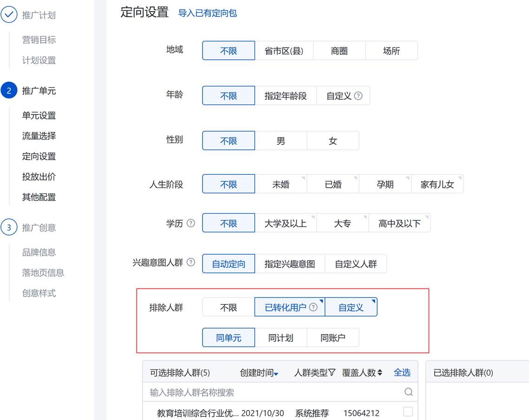Click help icon on 已转化用户 button
This screenshot has width=529, height=420.
pyautogui.click(x=313, y=307)
